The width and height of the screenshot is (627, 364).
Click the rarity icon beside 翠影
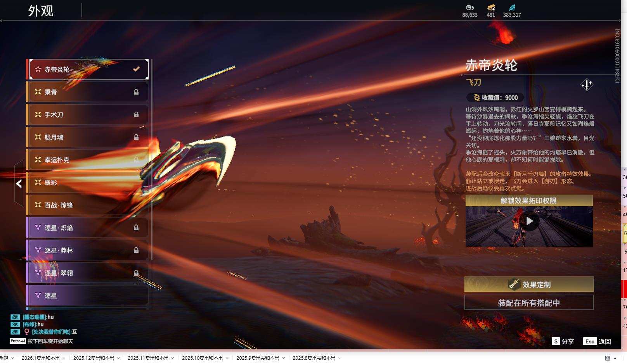[x=38, y=182]
